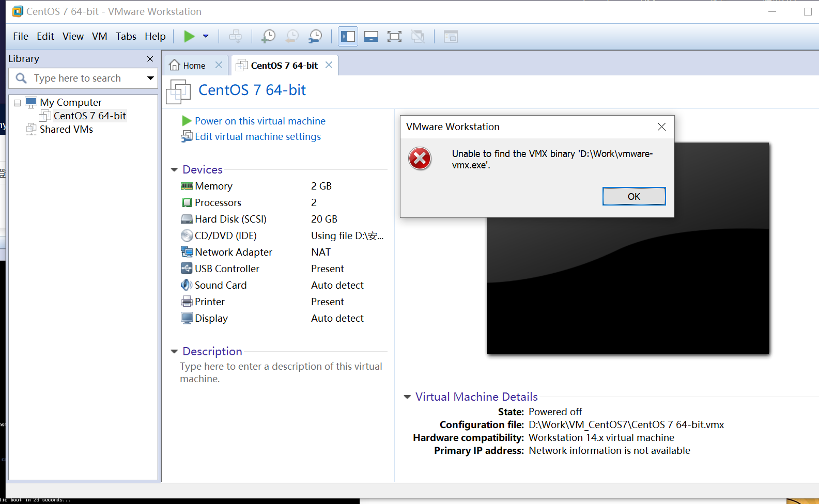The height and width of the screenshot is (504, 819).
Task: Close the VMware Workstation error dialog
Action: (x=661, y=127)
